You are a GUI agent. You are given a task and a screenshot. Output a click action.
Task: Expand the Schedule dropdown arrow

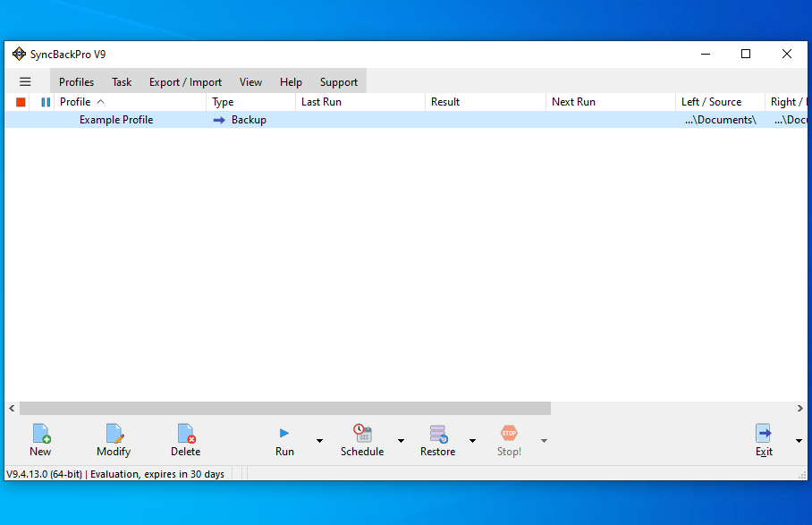(401, 441)
